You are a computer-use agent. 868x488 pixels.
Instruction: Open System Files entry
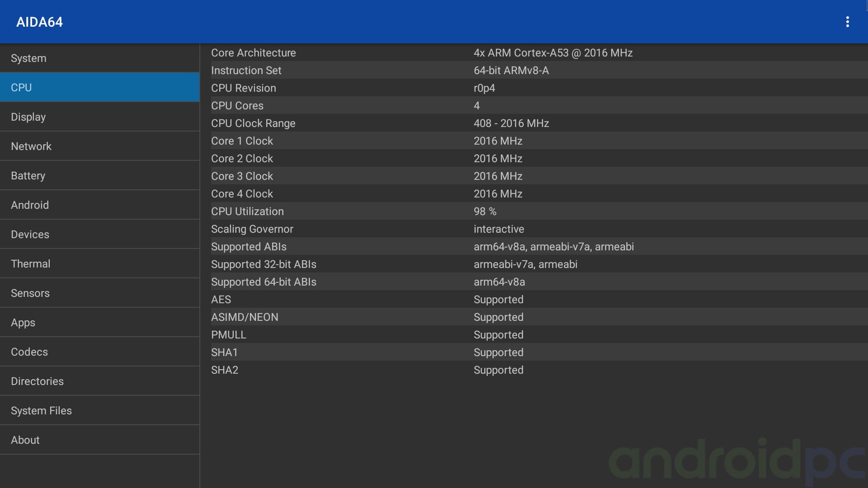[x=99, y=411]
